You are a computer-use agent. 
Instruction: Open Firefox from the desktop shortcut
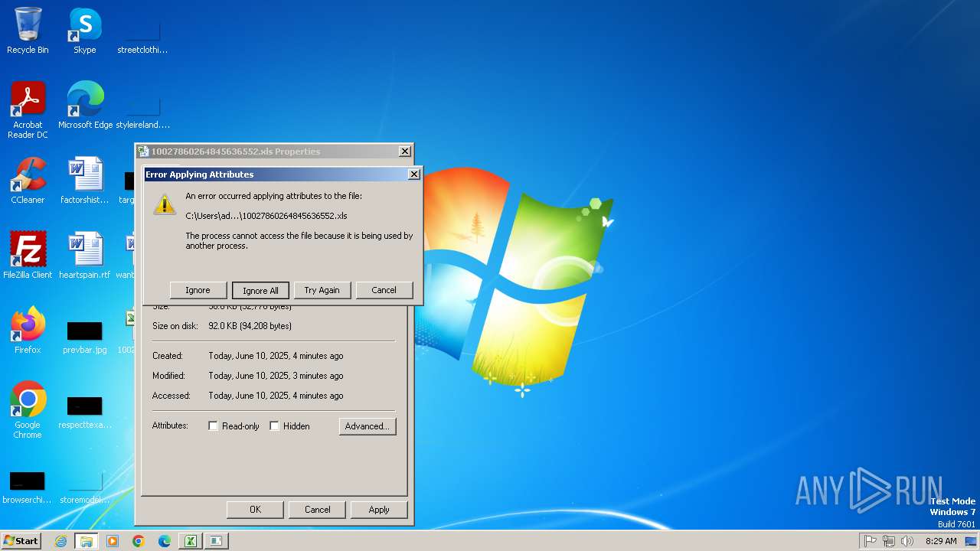point(28,331)
